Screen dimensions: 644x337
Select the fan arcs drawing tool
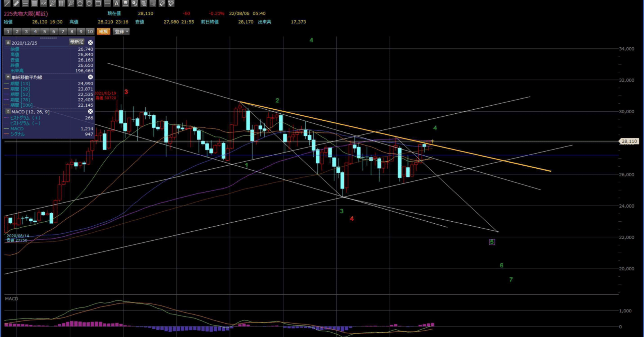click(x=43, y=3)
